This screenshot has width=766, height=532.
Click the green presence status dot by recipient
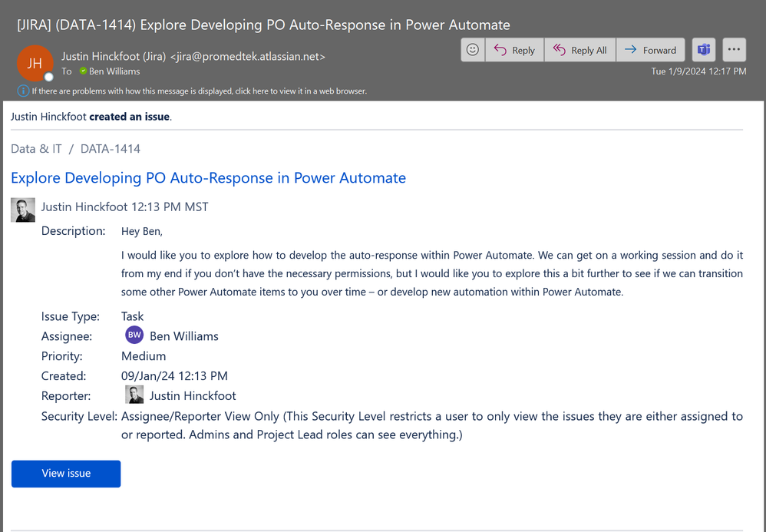[x=83, y=71]
